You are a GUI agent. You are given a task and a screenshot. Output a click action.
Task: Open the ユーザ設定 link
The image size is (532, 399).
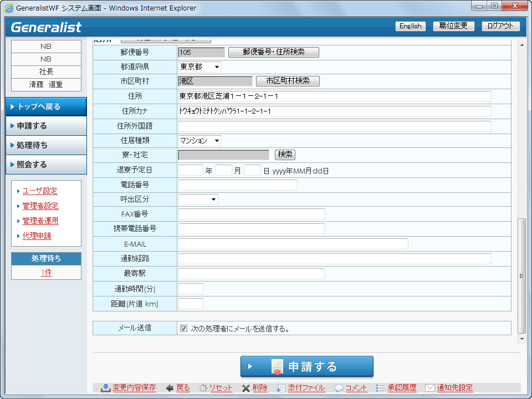pyautogui.click(x=40, y=191)
